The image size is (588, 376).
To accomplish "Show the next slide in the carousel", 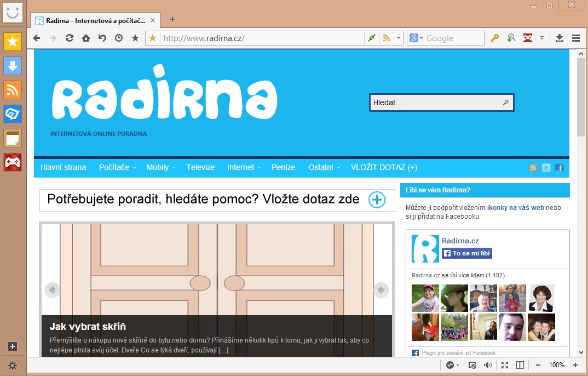I will point(381,290).
